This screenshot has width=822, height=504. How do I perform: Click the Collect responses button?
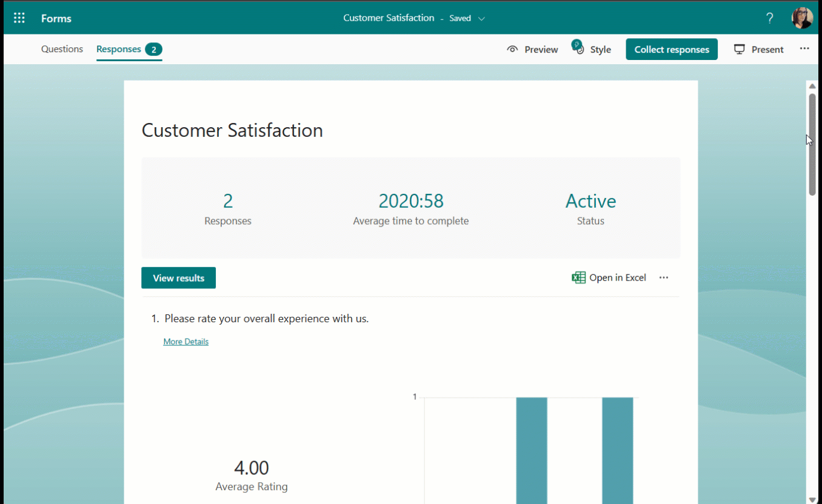coord(671,49)
